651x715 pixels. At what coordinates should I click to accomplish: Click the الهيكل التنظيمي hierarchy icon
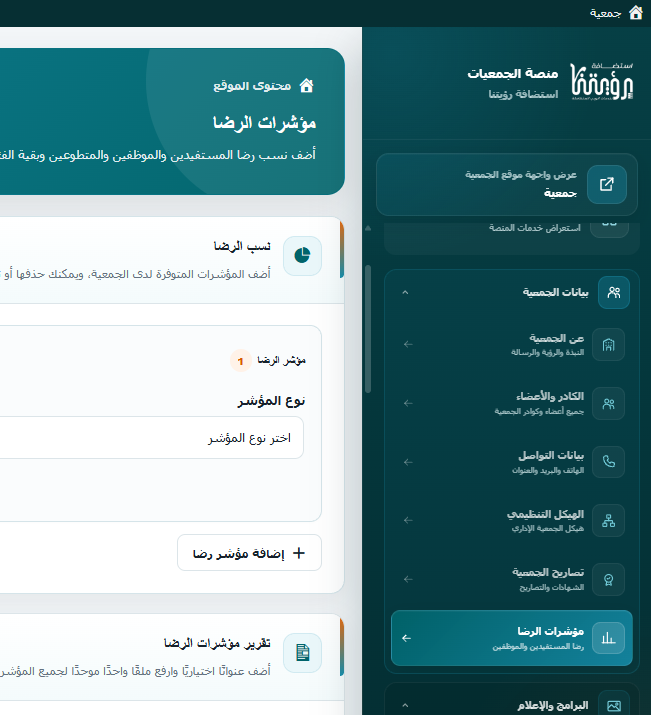[608, 520]
